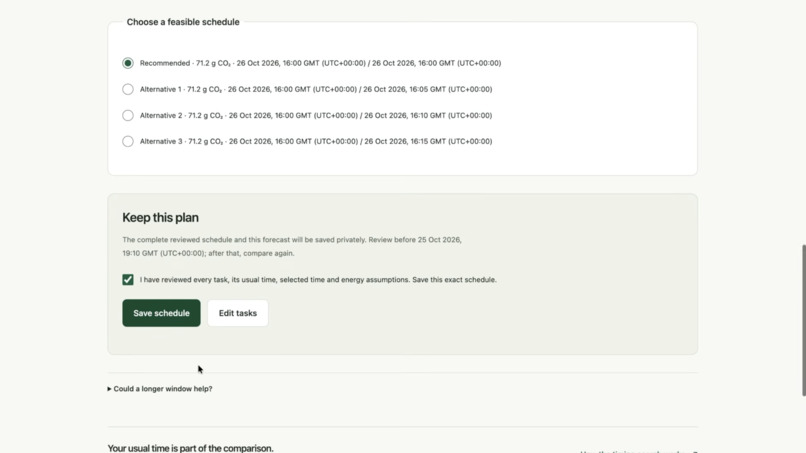Image resolution: width=806 pixels, height=453 pixels.
Task: Untick the reviewed every task checkbox
Action: [128, 280]
